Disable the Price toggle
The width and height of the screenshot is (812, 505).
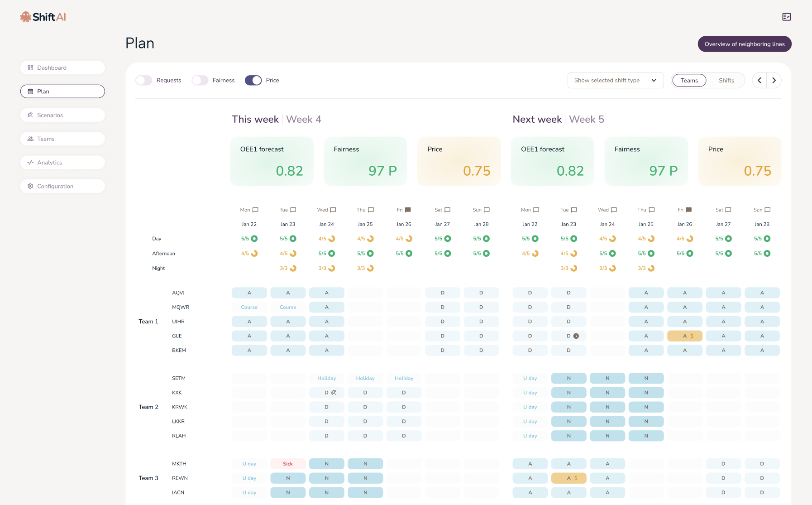(253, 80)
